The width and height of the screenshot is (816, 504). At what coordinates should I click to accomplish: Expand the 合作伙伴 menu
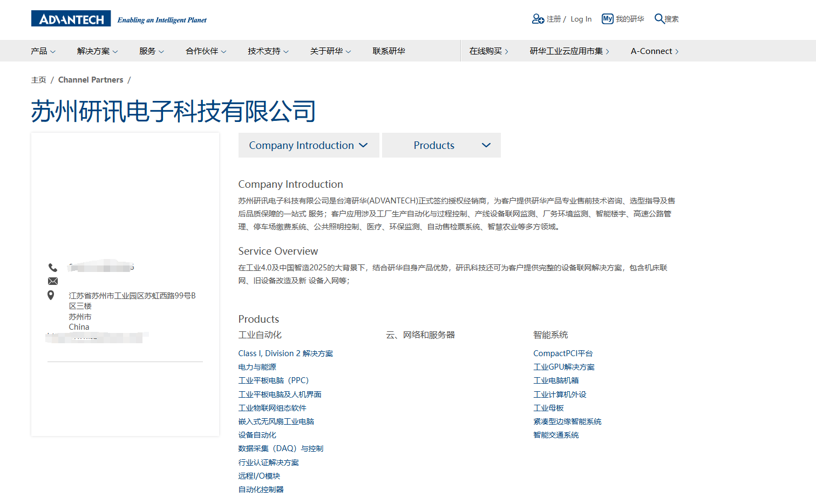click(206, 51)
